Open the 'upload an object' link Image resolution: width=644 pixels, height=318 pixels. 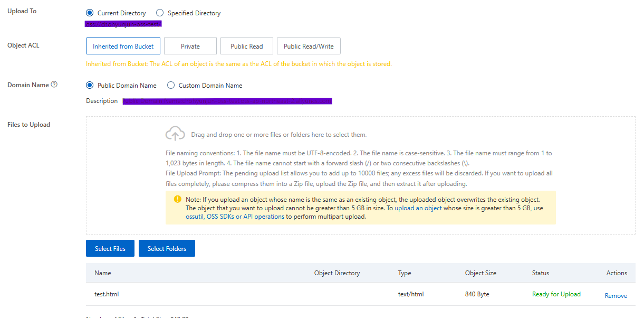pos(418,208)
